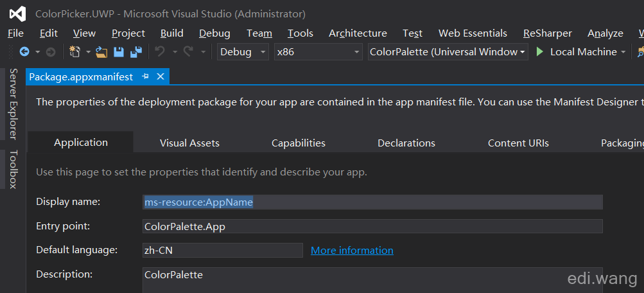Click the Description text box
Viewport: 644px width, 293px height.
[x=372, y=280]
